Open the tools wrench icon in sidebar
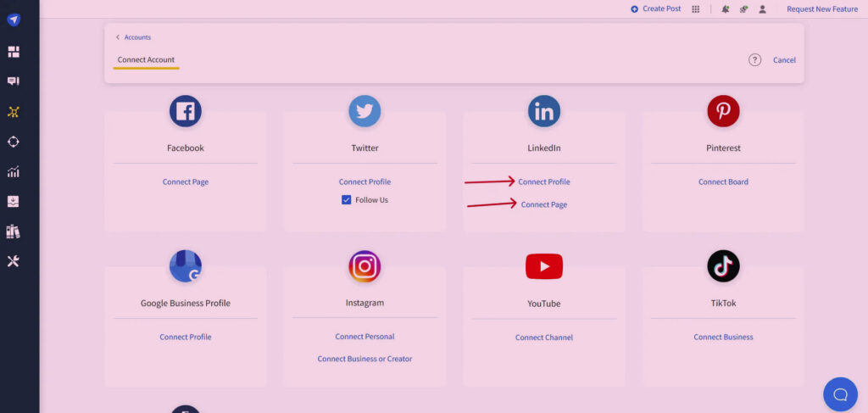Image resolution: width=868 pixels, height=413 pixels. [14, 261]
